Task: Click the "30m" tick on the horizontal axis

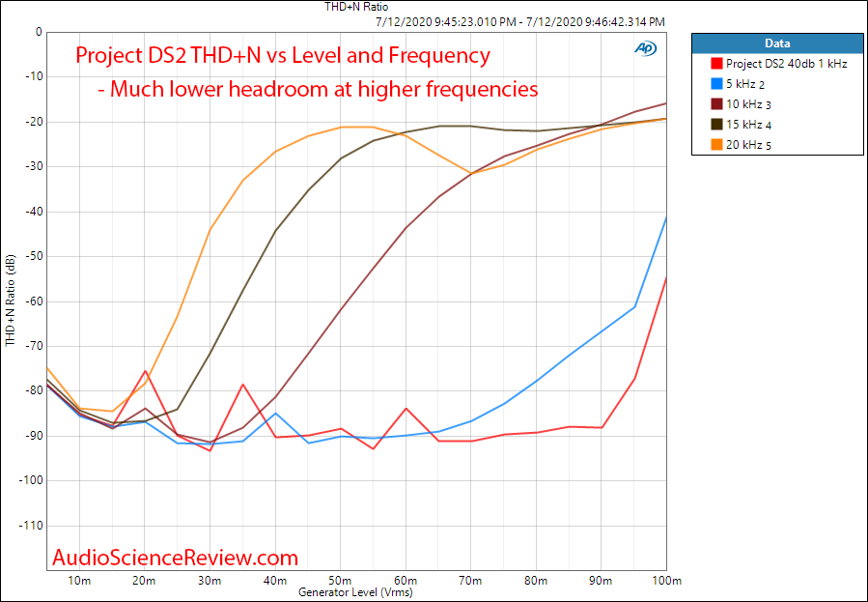Action: 210,581
